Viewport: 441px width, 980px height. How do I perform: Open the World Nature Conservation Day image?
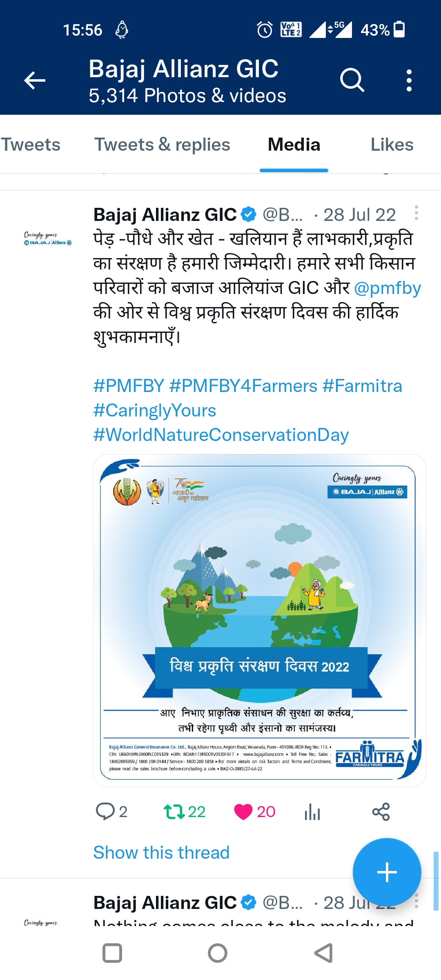point(260,620)
